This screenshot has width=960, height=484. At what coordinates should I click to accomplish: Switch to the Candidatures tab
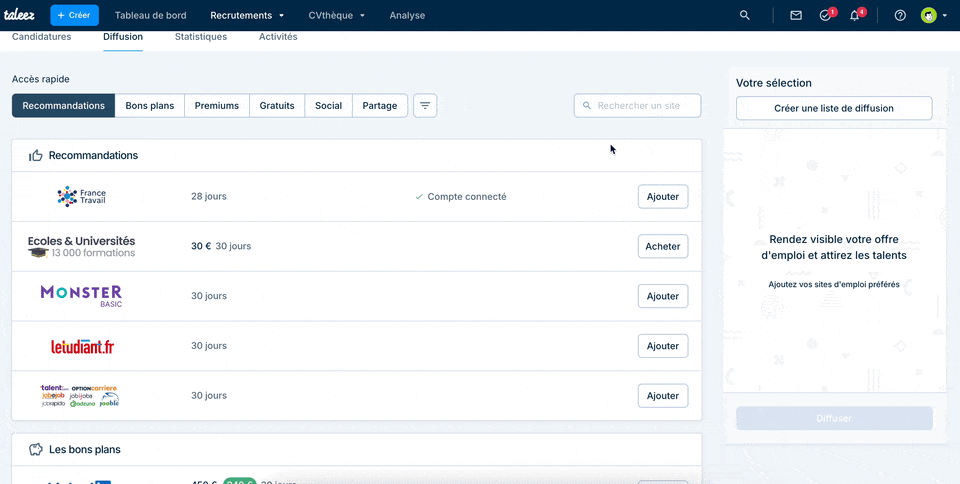tap(42, 37)
